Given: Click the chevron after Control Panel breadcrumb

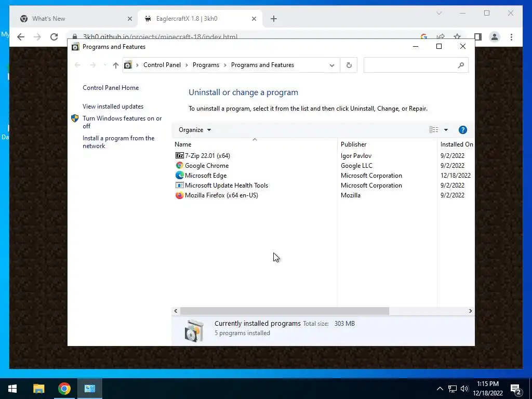Looking at the screenshot, I should click(187, 65).
